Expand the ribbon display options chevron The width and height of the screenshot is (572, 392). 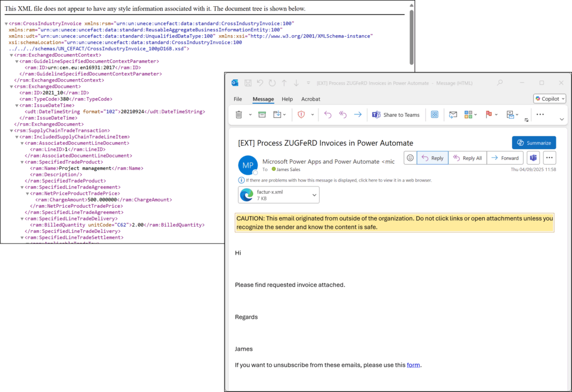[x=562, y=119]
